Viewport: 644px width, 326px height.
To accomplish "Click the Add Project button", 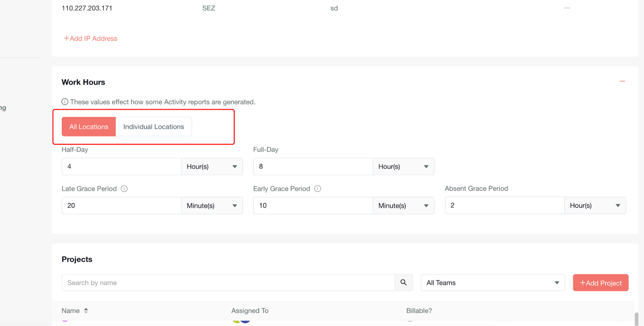I will click(601, 283).
